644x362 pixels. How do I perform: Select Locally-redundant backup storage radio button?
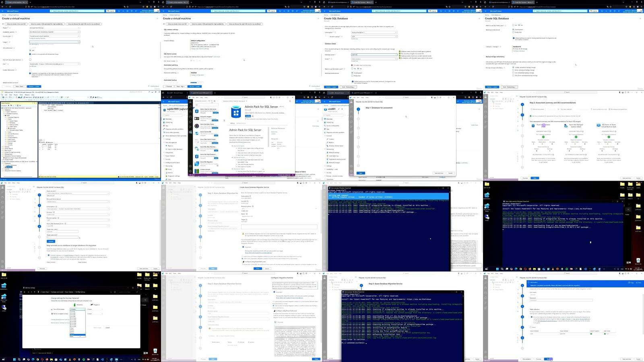point(513,67)
